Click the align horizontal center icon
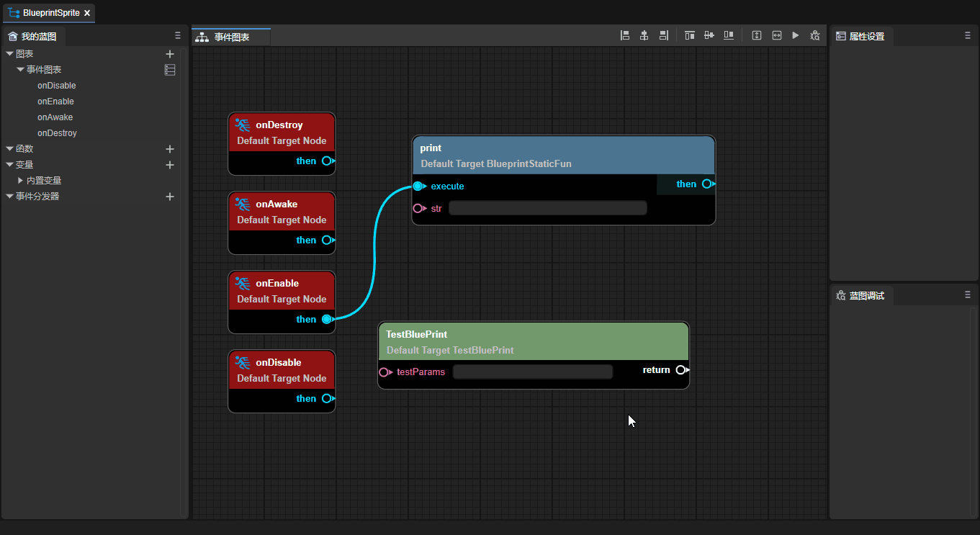Viewport: 980px width, 535px height. tap(644, 35)
